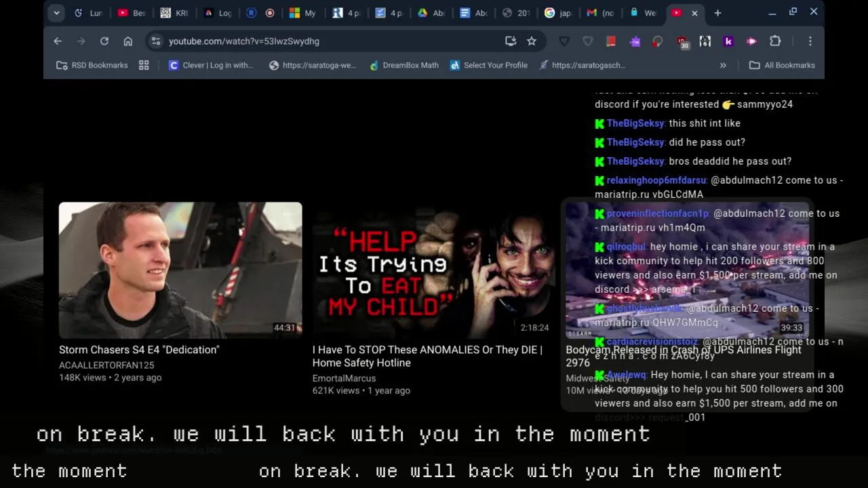Go back to the previous page

coord(58,41)
